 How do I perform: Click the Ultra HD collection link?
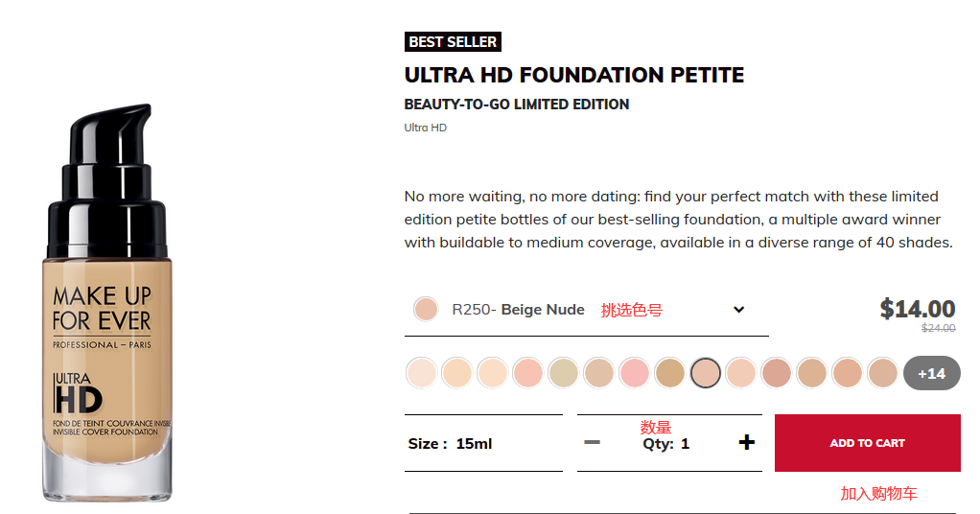pos(425,128)
